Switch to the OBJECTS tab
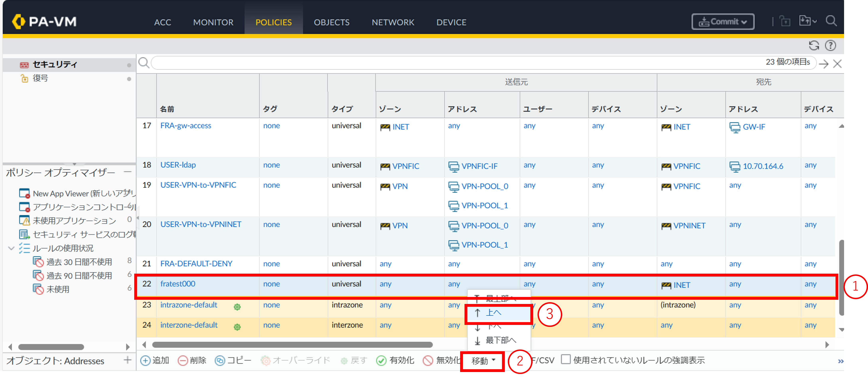 coord(331,22)
